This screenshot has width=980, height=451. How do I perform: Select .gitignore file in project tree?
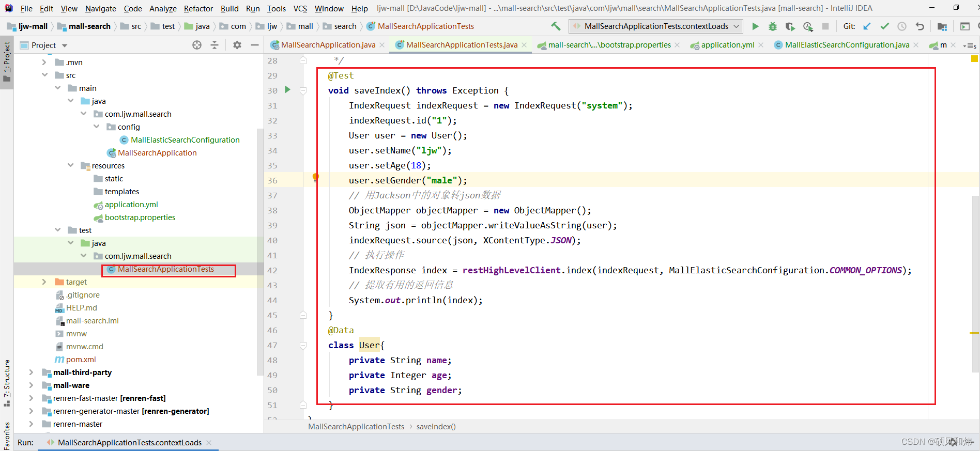(x=83, y=295)
